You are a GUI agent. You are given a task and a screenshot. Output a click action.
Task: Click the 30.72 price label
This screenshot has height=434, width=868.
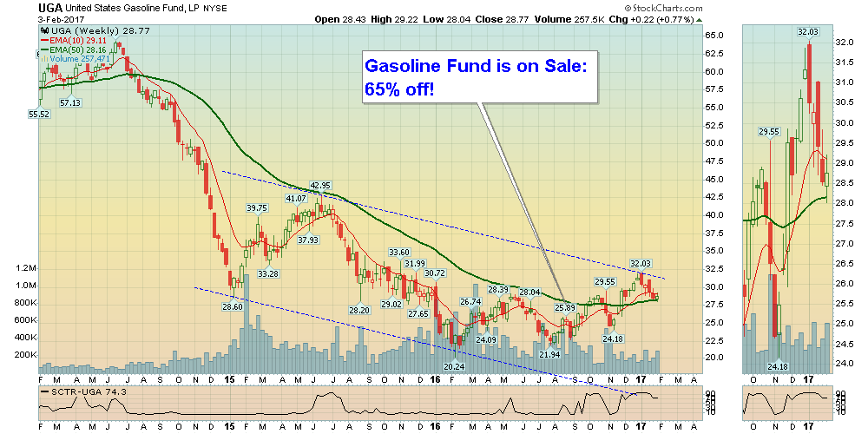(435, 273)
